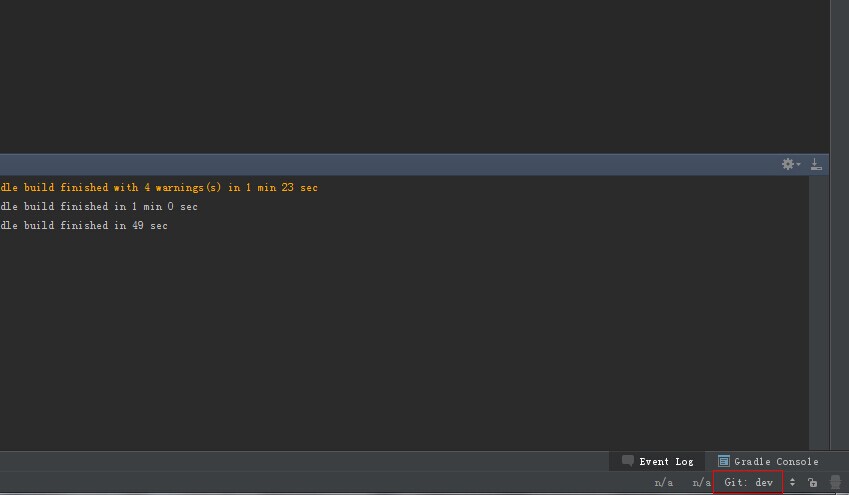Image resolution: width=849 pixels, height=495 pixels.
Task: Open the Git: dev branch widget
Action: click(x=748, y=482)
